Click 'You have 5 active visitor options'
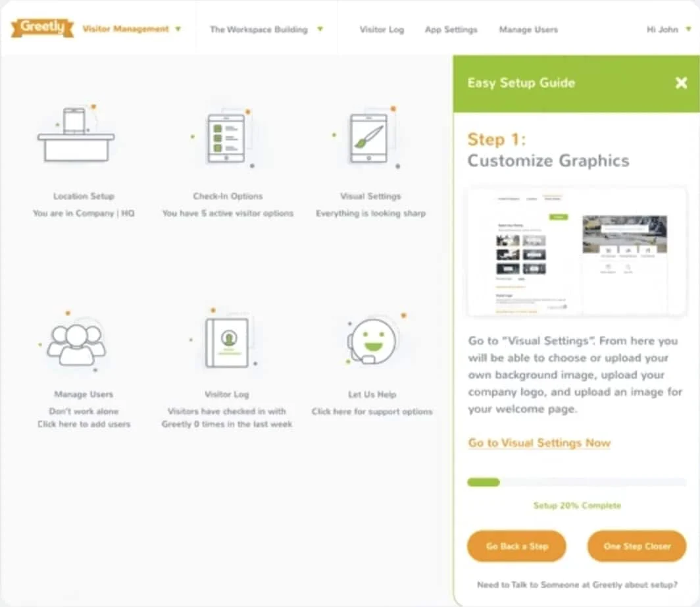700x607 pixels. 228,213
